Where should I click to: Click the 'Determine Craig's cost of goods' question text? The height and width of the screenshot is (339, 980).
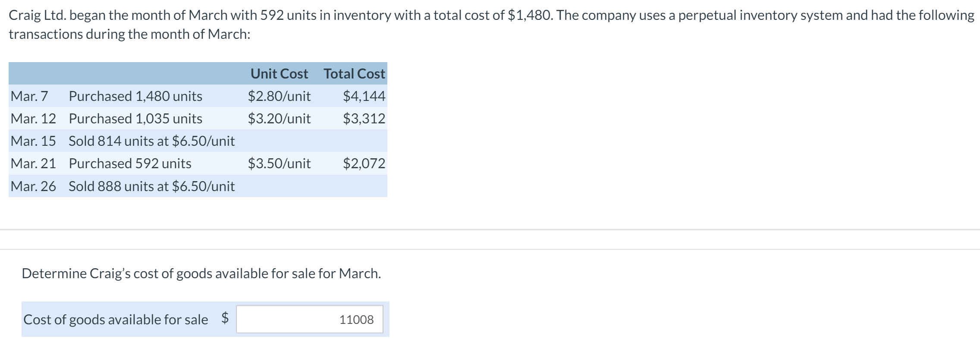point(201,273)
